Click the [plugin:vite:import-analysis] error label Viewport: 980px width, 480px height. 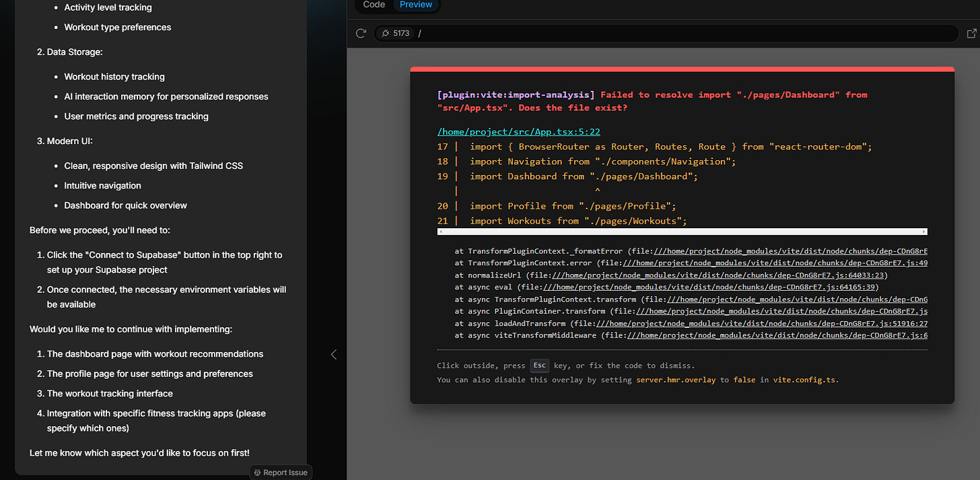pos(516,95)
